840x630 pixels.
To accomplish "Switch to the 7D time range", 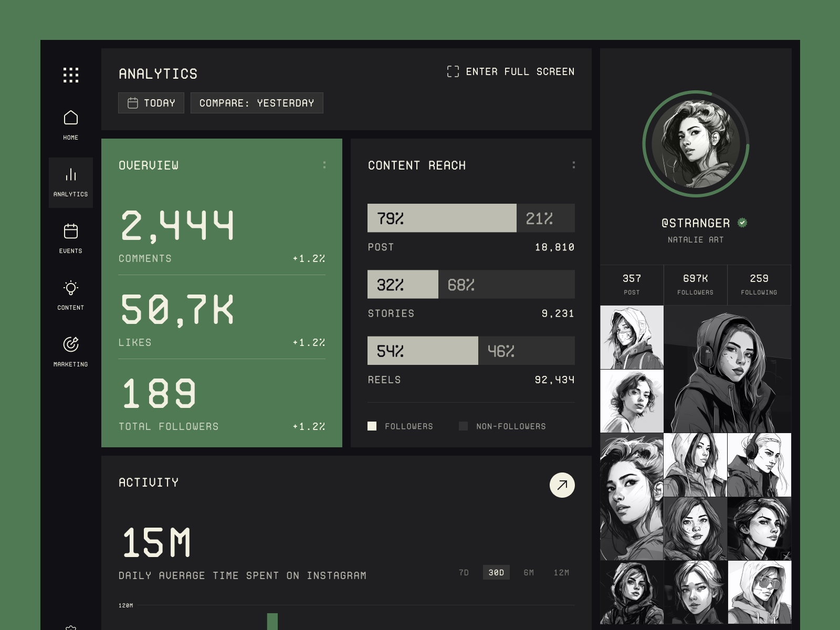I will click(464, 572).
